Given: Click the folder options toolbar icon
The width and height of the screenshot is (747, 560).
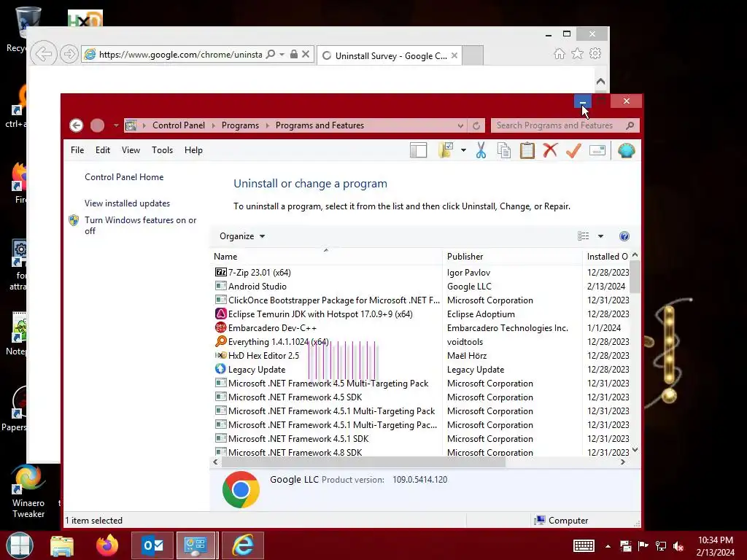Looking at the screenshot, I should (446, 150).
